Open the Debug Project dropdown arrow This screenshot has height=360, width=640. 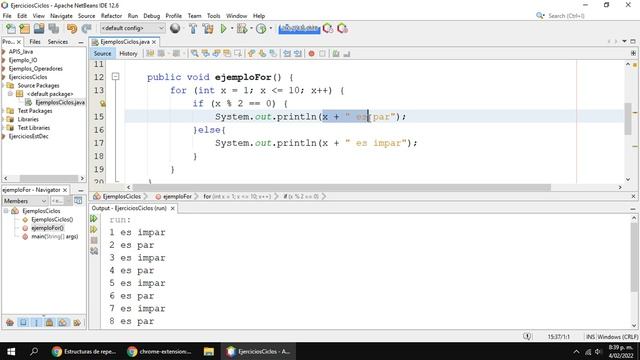(x=251, y=29)
